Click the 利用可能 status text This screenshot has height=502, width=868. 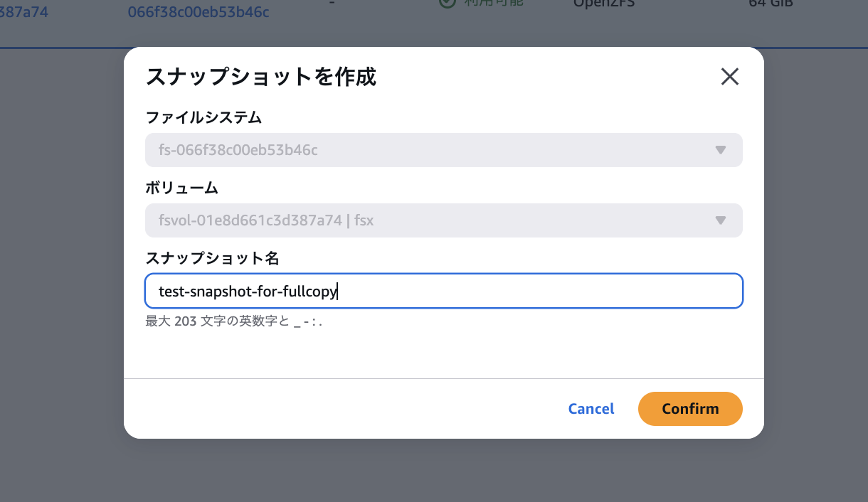[493, 4]
